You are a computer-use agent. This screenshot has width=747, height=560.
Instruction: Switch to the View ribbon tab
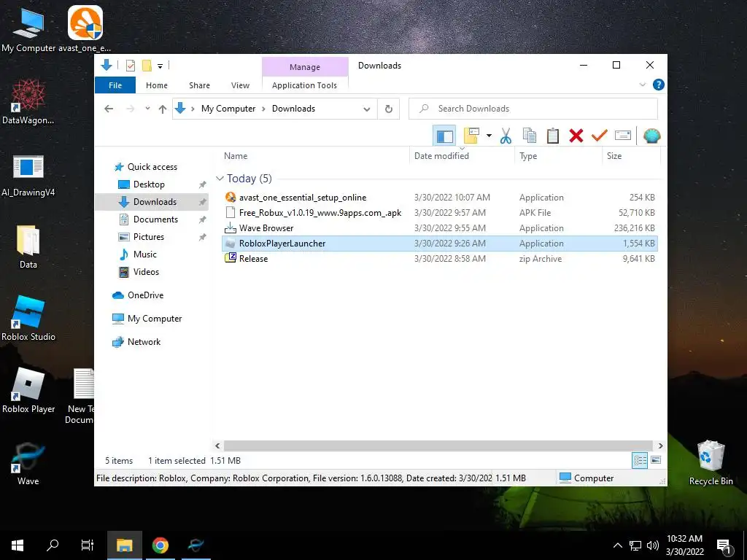coord(240,85)
